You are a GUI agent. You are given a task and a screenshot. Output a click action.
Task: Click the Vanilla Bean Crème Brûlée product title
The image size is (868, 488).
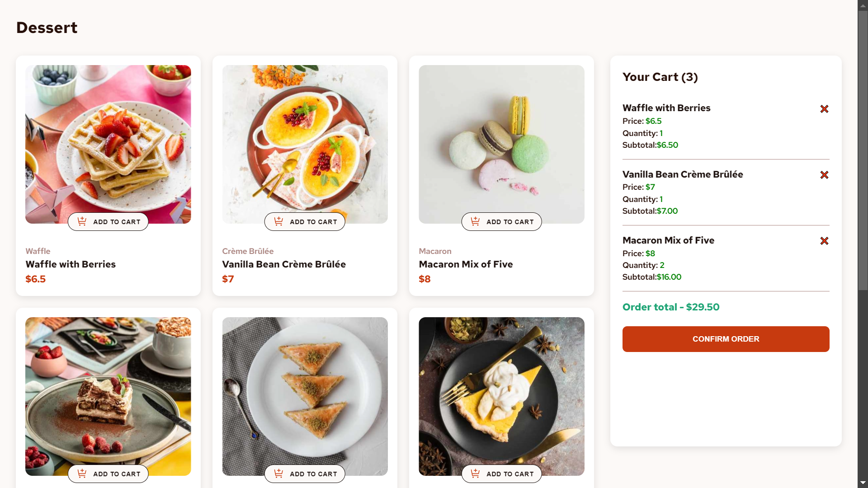click(284, 264)
